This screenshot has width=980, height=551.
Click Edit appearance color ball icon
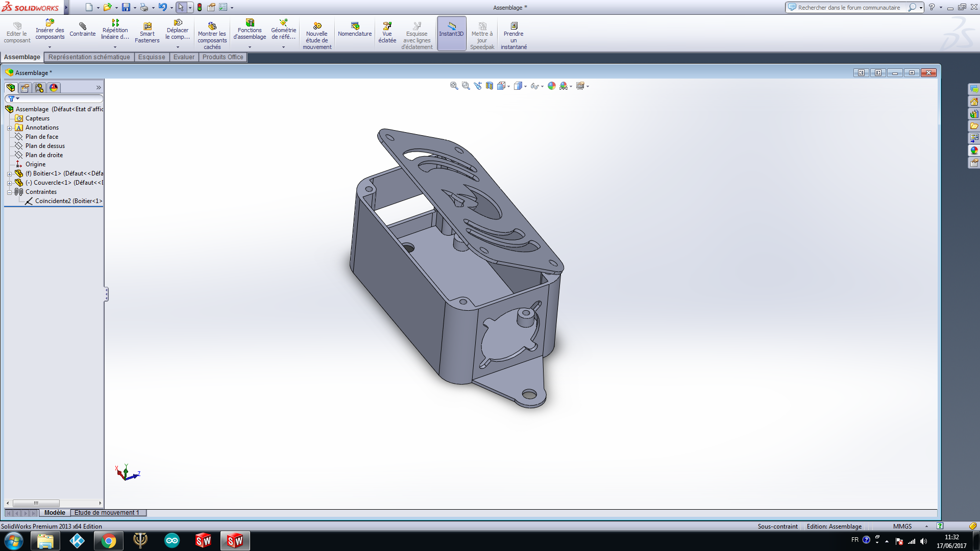552,86
